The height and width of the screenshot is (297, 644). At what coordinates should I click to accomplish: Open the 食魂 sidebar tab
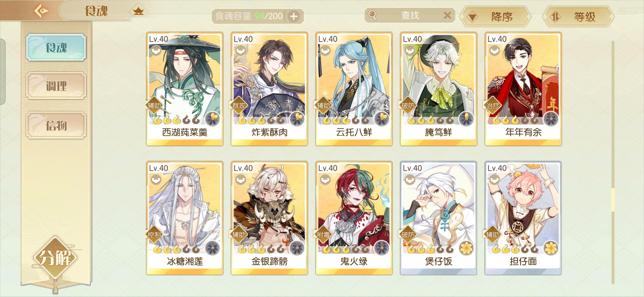click(x=56, y=47)
